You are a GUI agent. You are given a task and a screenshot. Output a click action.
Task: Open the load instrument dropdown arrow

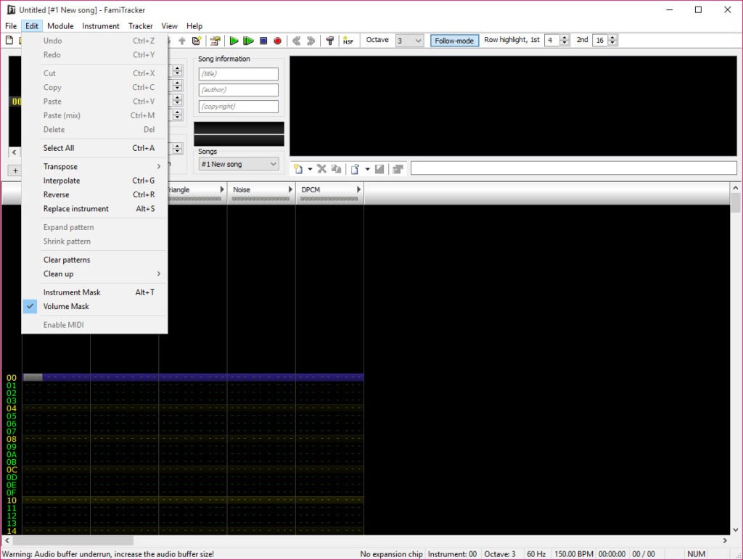coord(367,169)
